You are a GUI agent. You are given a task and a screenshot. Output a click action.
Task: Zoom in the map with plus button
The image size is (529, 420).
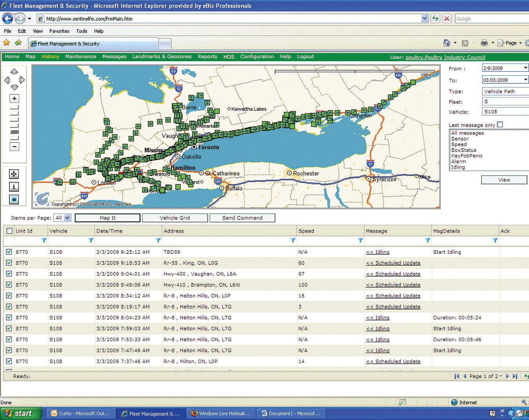(14, 98)
